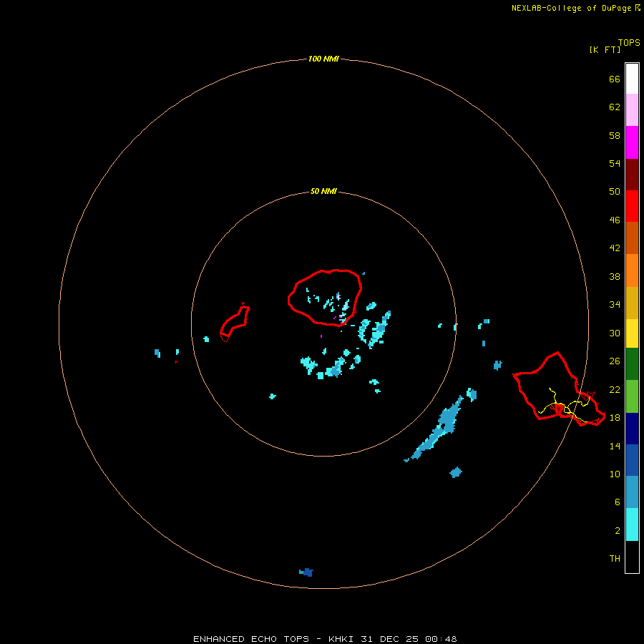This screenshot has height=644, width=644.
Task: Pick the orange 38 kft legend color
Action: [x=632, y=270]
